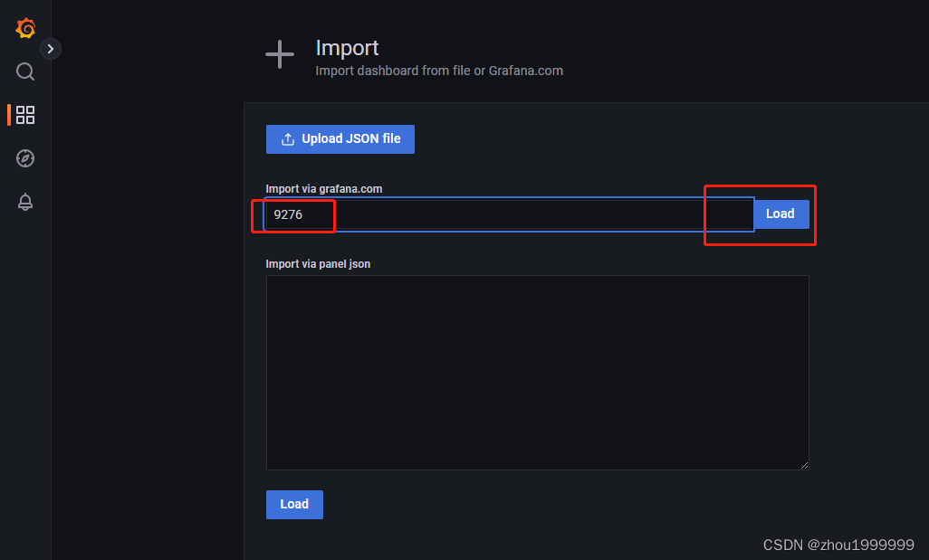Click Load next to the grafana.com ID field
Viewport: 929px width, 560px height.
781,214
